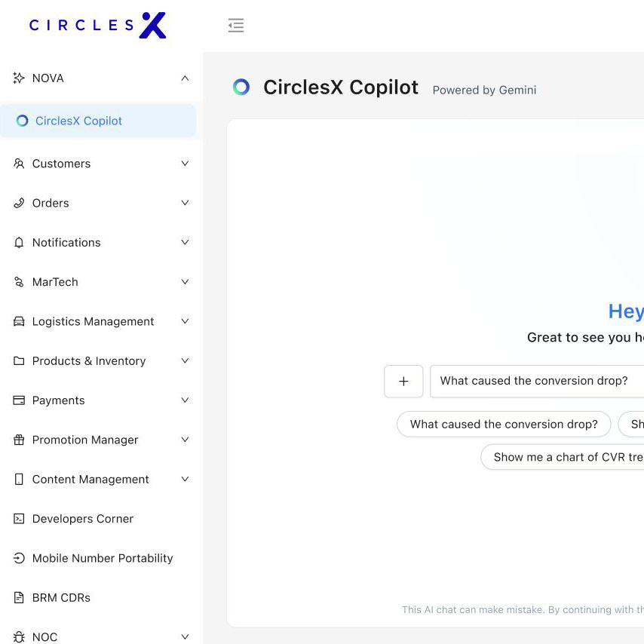The height and width of the screenshot is (644, 644).
Task: Choose 'Show me a chart of CVR' suggestion
Action: tap(563, 457)
